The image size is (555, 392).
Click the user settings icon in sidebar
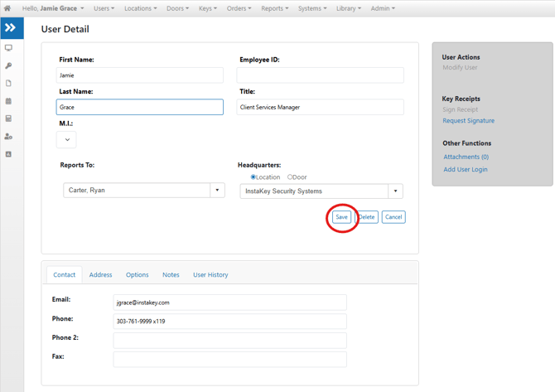pyautogui.click(x=8, y=137)
